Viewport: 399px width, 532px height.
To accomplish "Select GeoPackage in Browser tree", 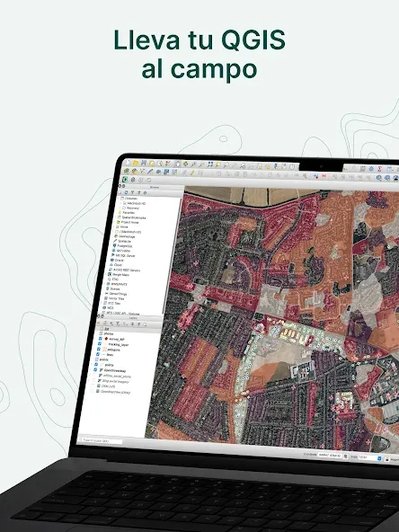I will pos(127,236).
